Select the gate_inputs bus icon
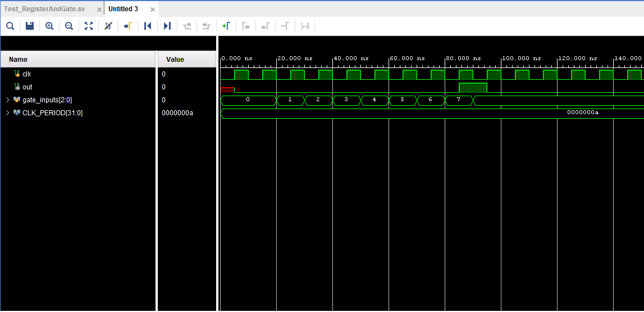The image size is (644, 312). tap(17, 100)
